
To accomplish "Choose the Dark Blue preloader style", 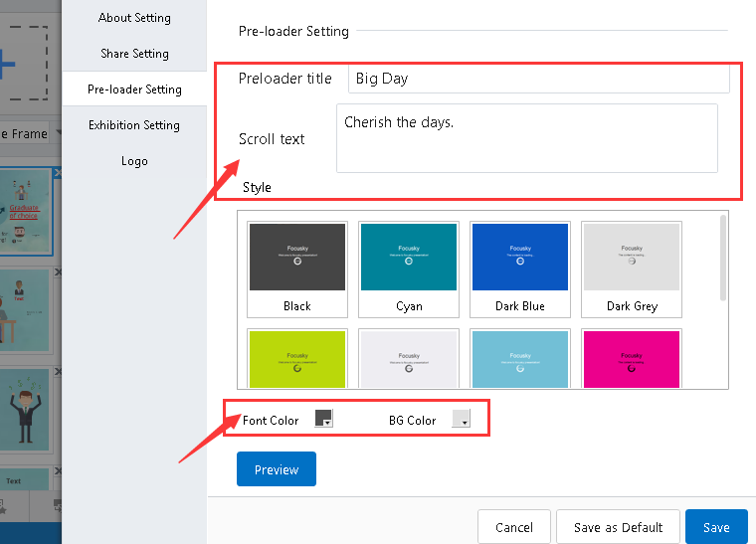I will tap(519, 270).
